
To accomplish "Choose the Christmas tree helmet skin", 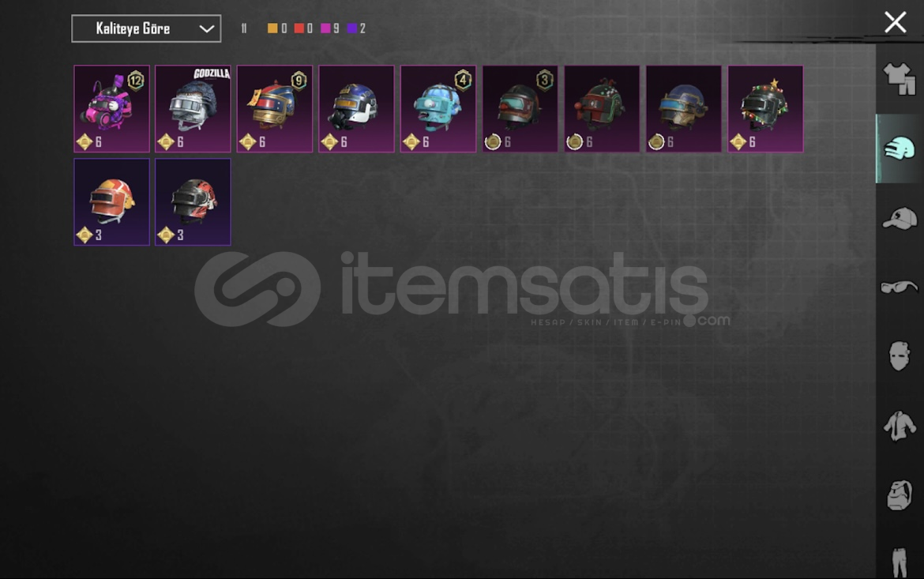I will click(765, 108).
